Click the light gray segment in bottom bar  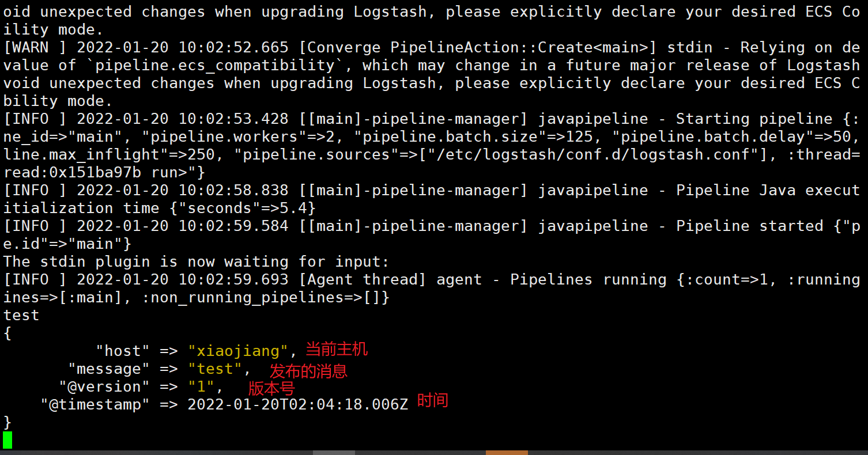click(334, 452)
